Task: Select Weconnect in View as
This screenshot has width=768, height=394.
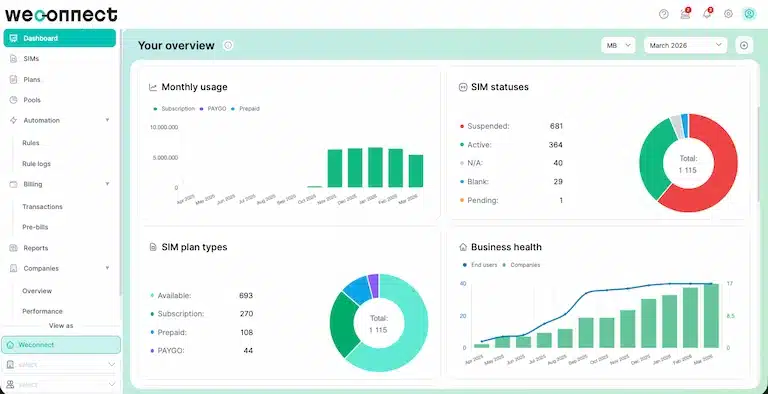Action: (61, 345)
